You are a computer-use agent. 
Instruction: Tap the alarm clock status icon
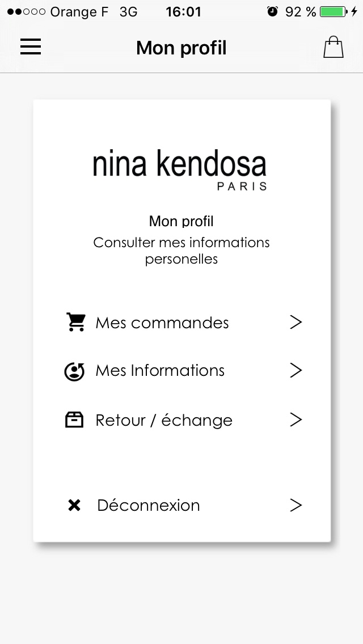[273, 11]
